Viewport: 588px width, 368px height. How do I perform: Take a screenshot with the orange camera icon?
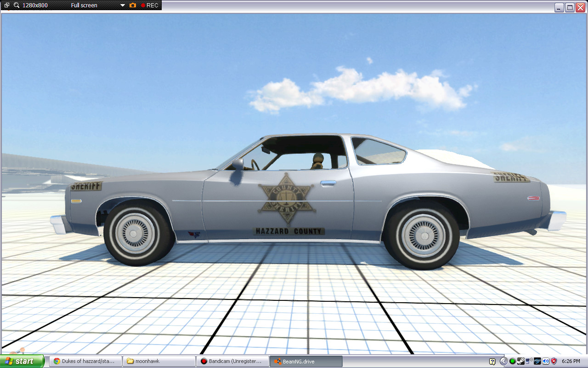click(x=133, y=5)
